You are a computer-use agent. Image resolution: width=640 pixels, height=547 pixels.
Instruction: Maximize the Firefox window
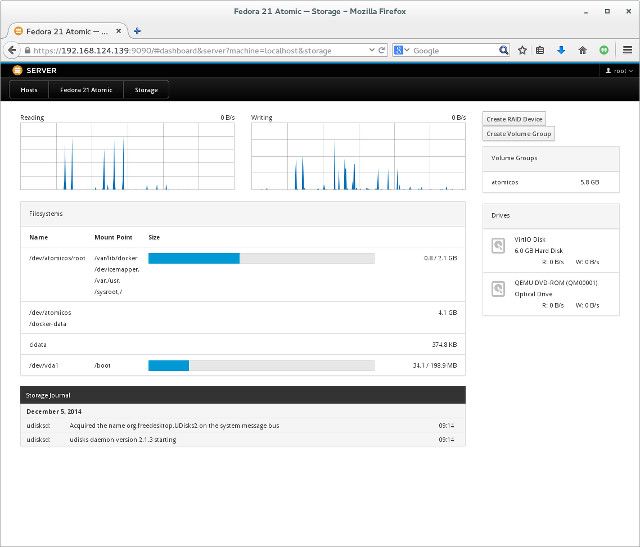(607, 11)
